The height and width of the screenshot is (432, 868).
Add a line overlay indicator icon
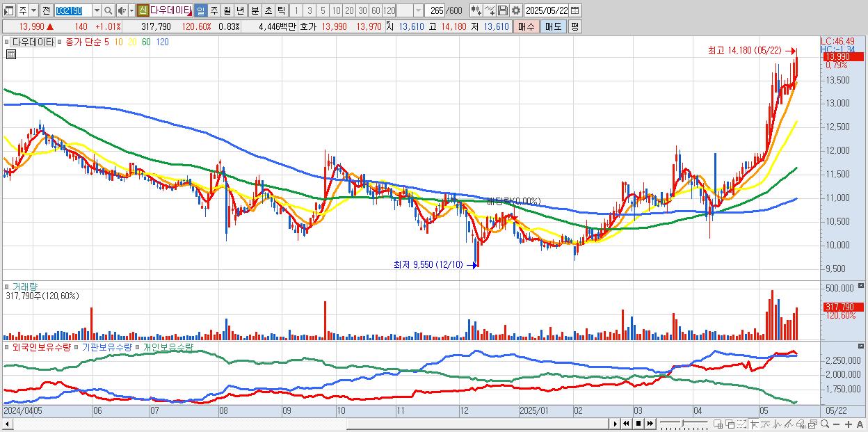point(490,10)
